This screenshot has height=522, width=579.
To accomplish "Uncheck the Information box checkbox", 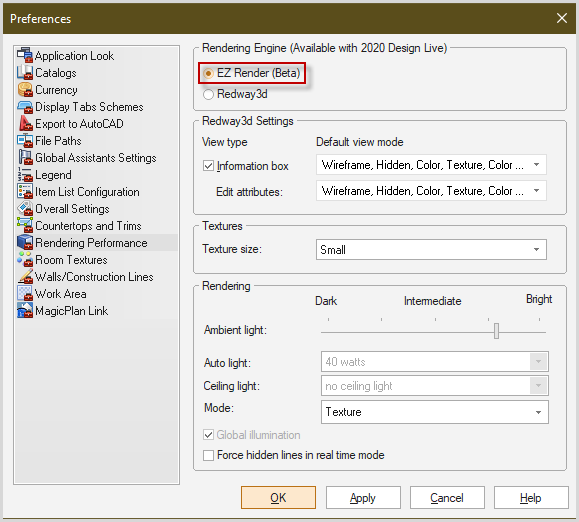I will pos(208,166).
